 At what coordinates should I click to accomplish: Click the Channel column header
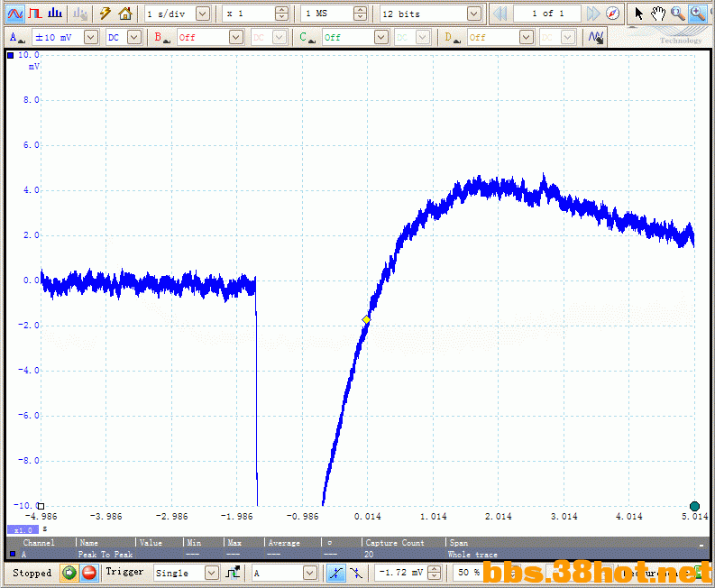click(x=39, y=543)
